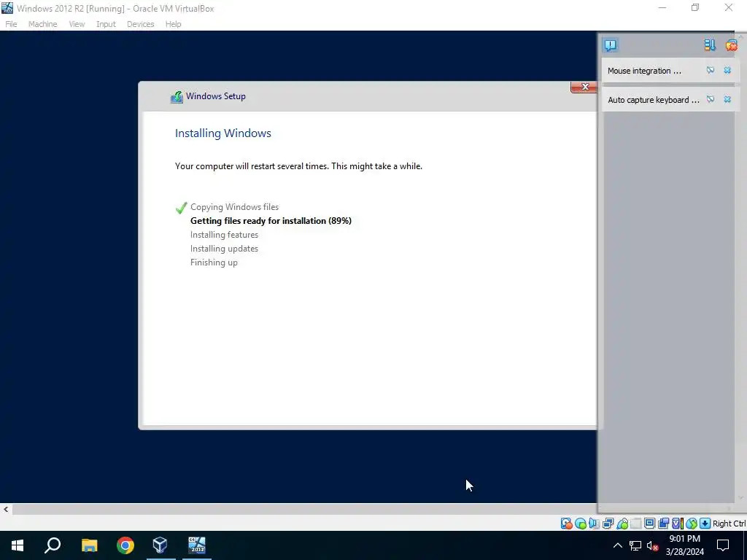Click the Installing features step
This screenshot has height=560, width=747.
coord(224,235)
